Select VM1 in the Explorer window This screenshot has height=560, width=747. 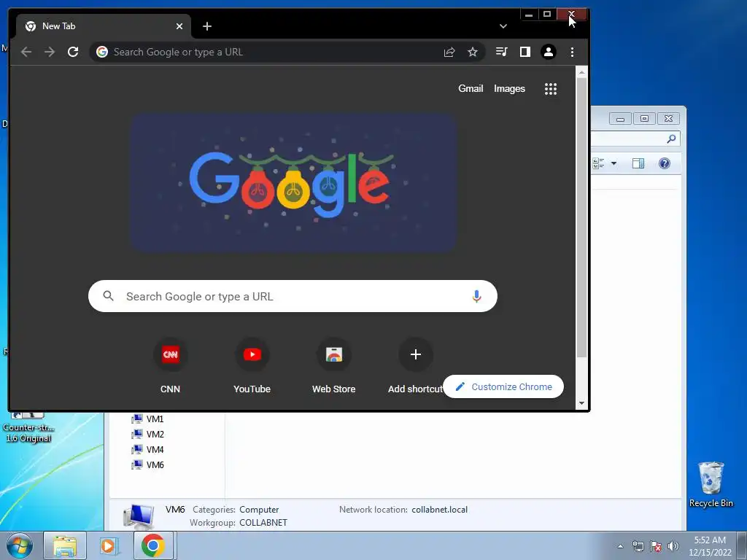pos(147,419)
